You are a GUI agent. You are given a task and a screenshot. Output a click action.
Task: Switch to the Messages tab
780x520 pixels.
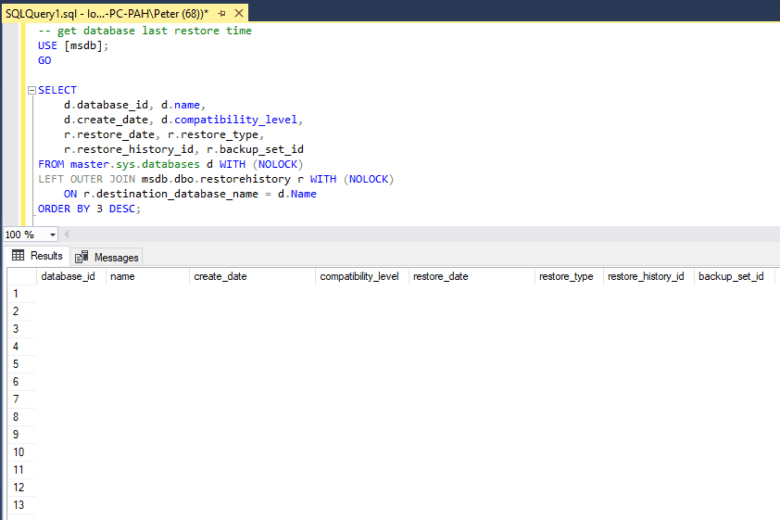click(x=108, y=257)
